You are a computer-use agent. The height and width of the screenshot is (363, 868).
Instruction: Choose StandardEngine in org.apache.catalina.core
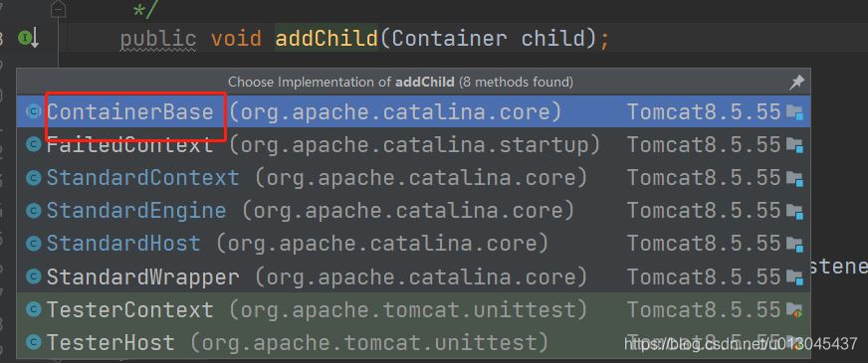(413, 211)
